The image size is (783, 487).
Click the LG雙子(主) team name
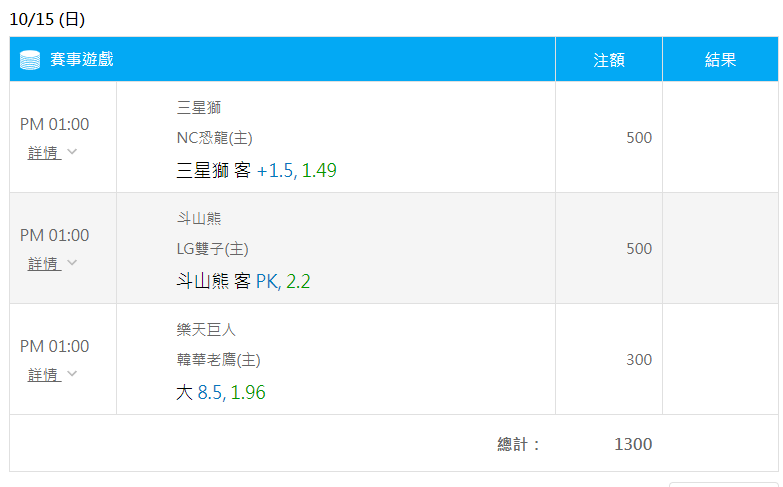tap(212, 248)
